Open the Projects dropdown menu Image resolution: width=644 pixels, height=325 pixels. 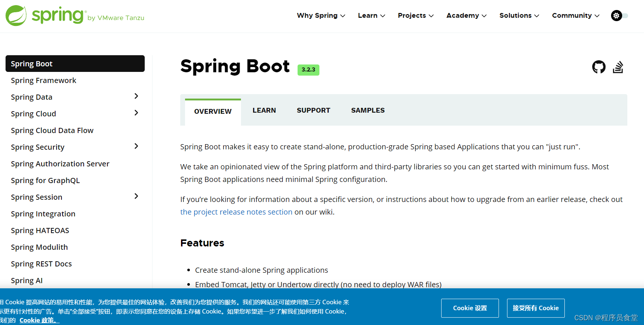pyautogui.click(x=416, y=16)
